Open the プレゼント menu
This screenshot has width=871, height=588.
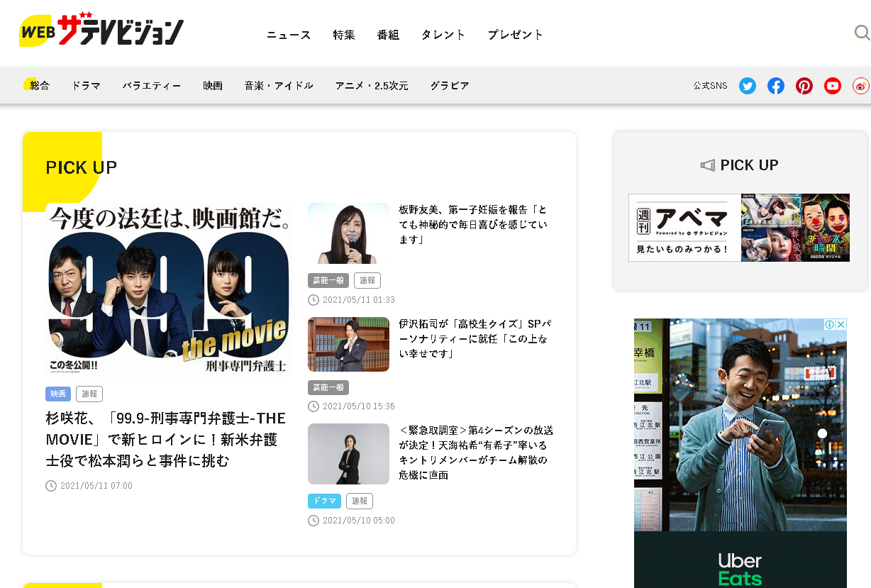[516, 35]
